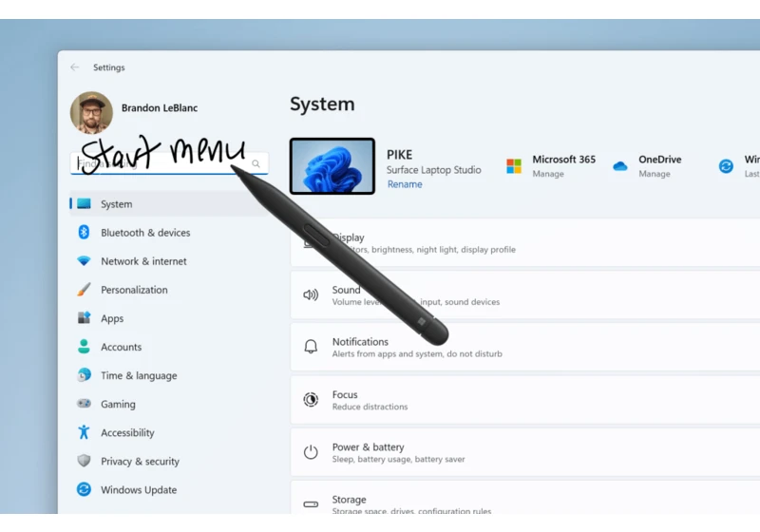Open Gaming settings
The height and width of the screenshot is (532, 760).
[x=118, y=404]
